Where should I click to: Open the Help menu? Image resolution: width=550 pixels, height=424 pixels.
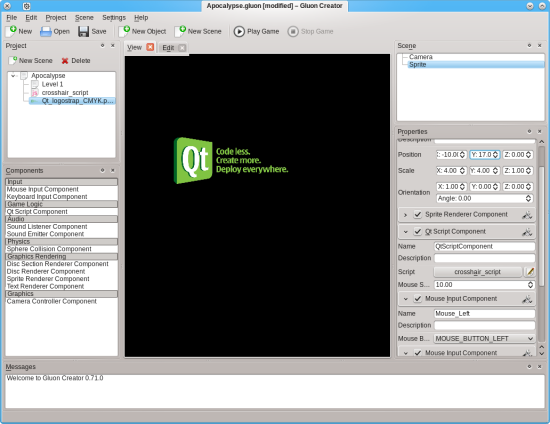(x=141, y=18)
